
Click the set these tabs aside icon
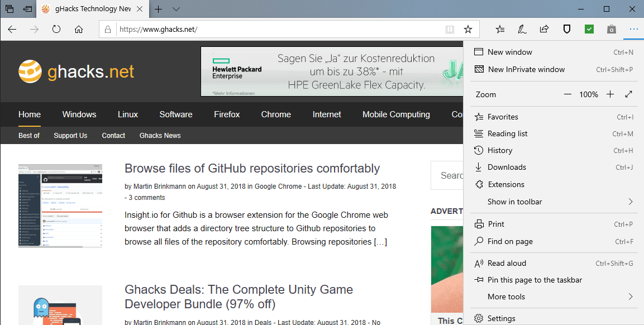pos(28,8)
